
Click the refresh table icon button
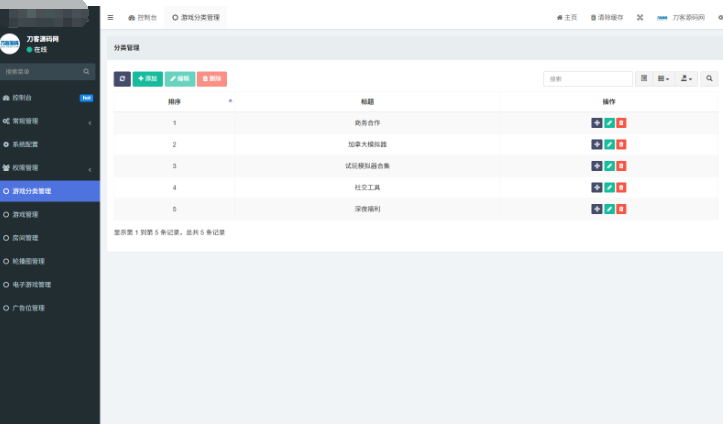tap(122, 78)
